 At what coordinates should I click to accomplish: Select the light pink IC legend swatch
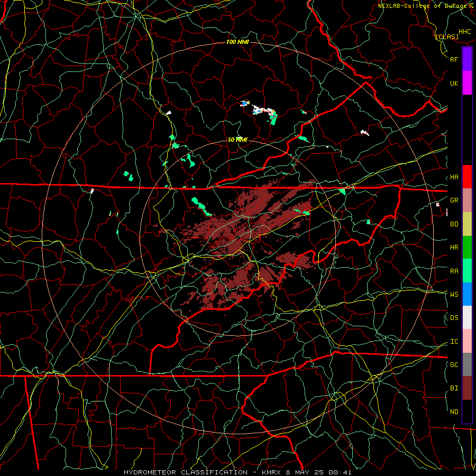tap(467, 341)
